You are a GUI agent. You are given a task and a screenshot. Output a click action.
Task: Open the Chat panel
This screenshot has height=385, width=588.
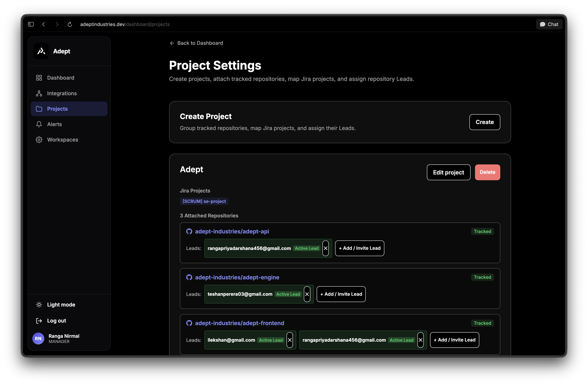(x=549, y=24)
